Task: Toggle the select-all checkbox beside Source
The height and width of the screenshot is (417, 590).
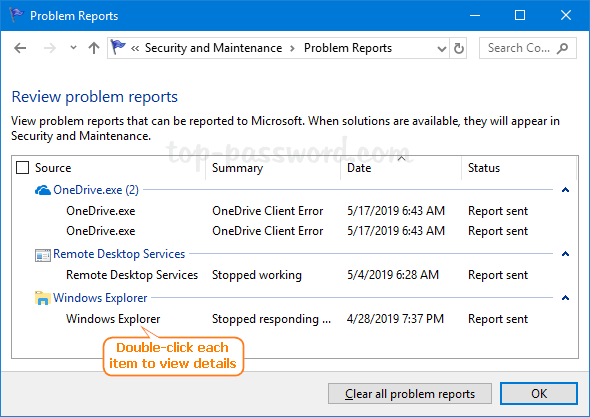Action: pyautogui.click(x=23, y=167)
